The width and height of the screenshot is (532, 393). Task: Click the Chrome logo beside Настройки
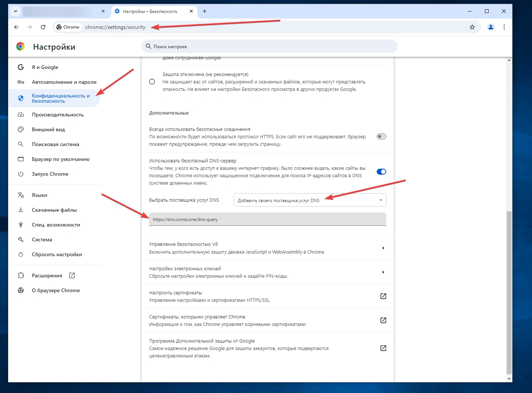[20, 46]
